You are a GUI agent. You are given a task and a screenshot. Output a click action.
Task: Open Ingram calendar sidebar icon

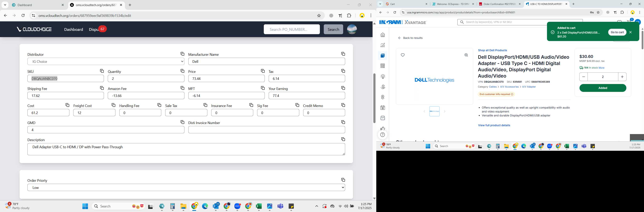[x=383, y=108]
